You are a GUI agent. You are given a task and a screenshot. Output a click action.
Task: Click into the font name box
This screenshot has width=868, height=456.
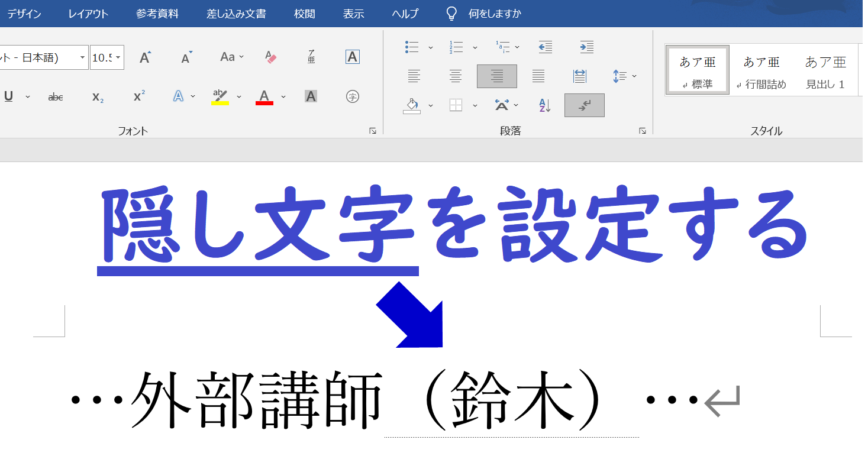(x=38, y=57)
